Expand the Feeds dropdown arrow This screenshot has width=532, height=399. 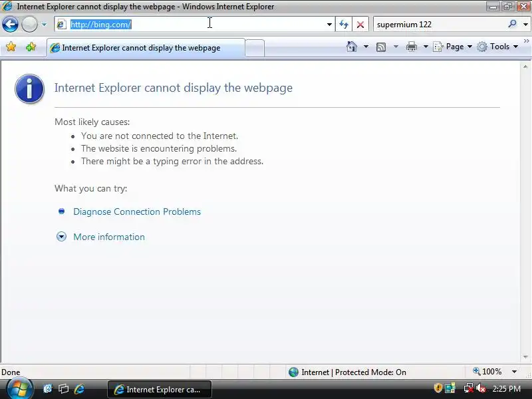tap(396, 47)
